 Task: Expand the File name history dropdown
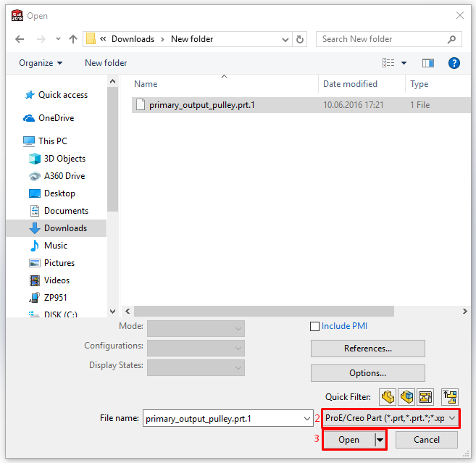(x=307, y=418)
